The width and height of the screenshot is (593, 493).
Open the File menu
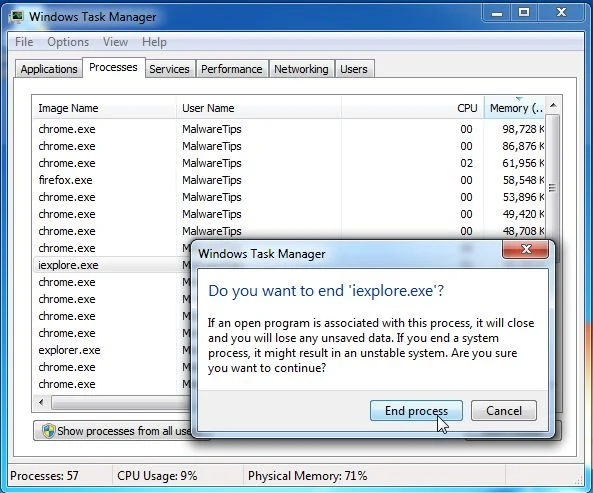24,42
